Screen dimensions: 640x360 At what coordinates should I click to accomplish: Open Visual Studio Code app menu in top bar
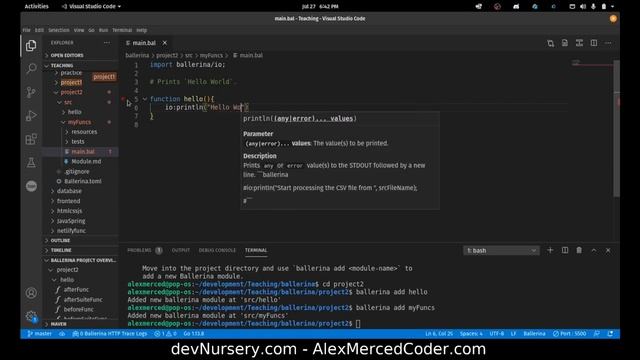click(91, 6)
